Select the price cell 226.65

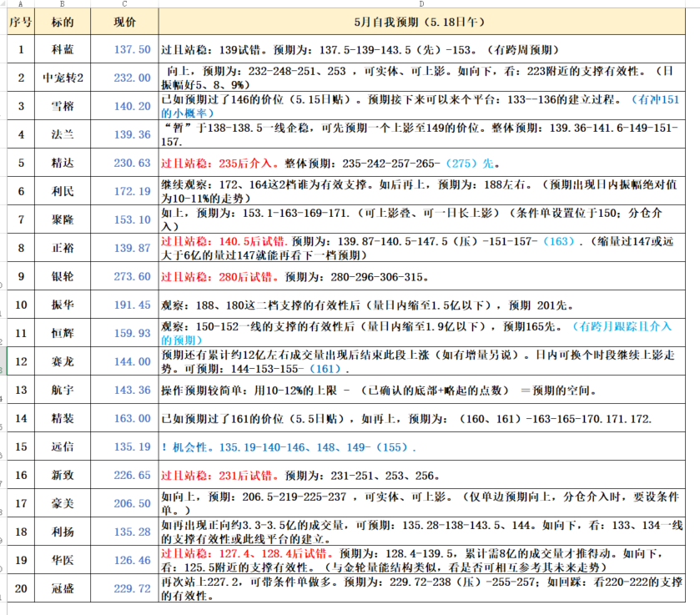pyautogui.click(x=124, y=475)
